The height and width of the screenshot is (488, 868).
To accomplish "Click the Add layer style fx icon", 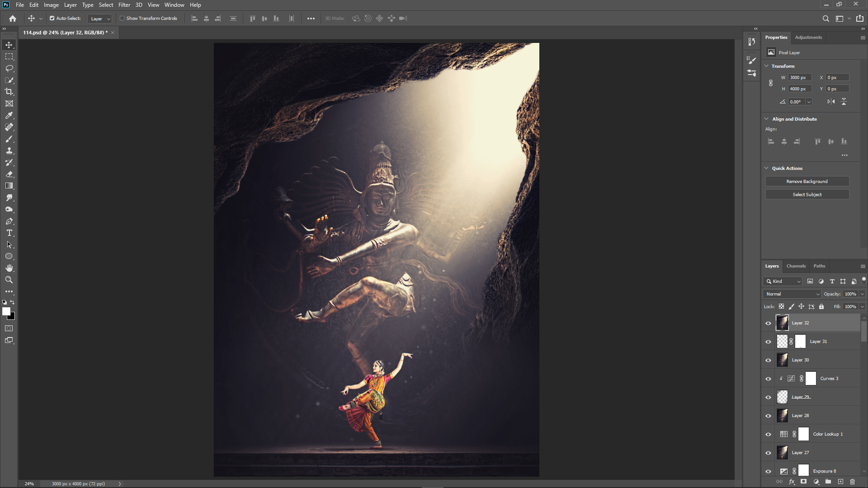I will [792, 482].
